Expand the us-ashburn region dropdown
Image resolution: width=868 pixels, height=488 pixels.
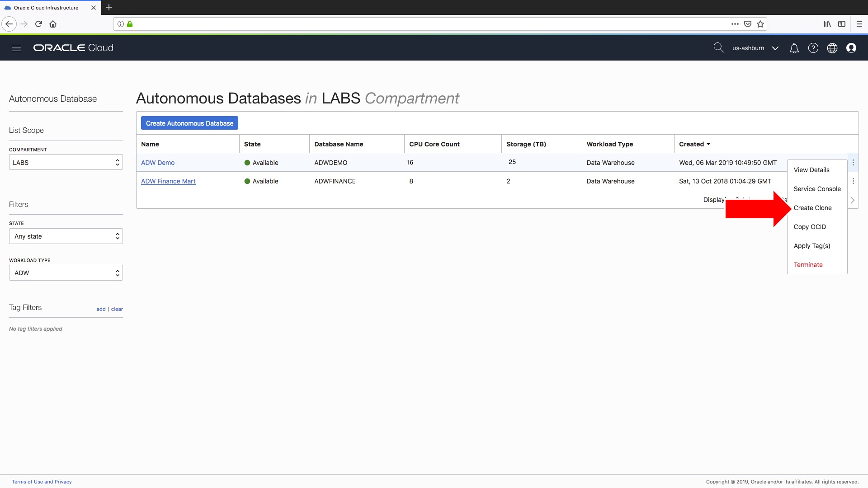point(775,48)
